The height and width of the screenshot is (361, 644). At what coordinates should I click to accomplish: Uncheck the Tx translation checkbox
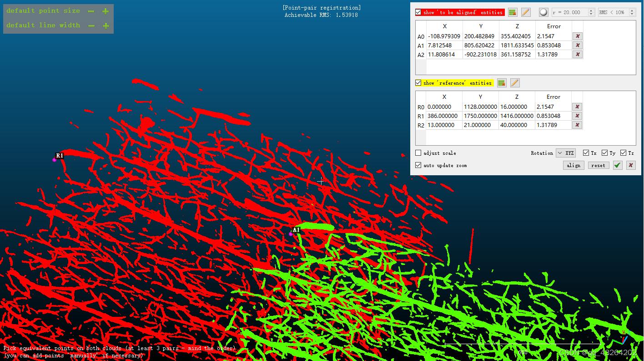click(x=586, y=153)
